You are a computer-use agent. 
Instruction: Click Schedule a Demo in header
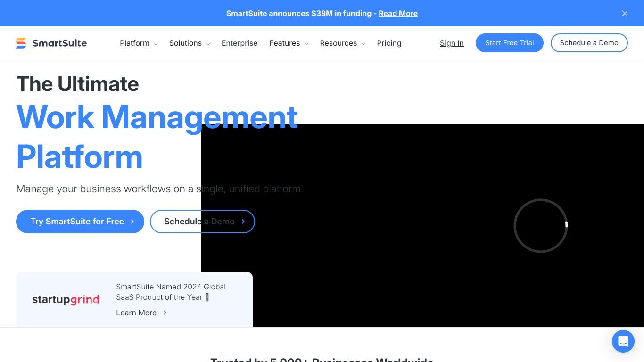coord(589,43)
